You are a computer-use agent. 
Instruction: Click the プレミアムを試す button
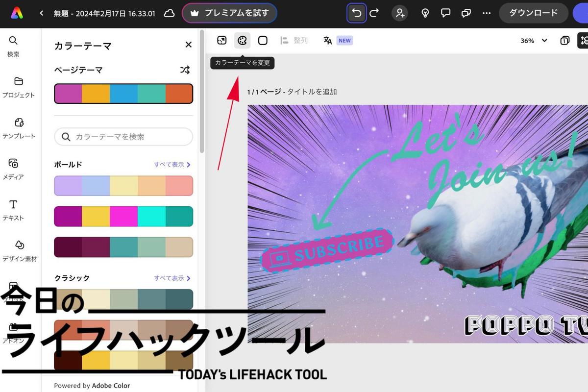(229, 13)
